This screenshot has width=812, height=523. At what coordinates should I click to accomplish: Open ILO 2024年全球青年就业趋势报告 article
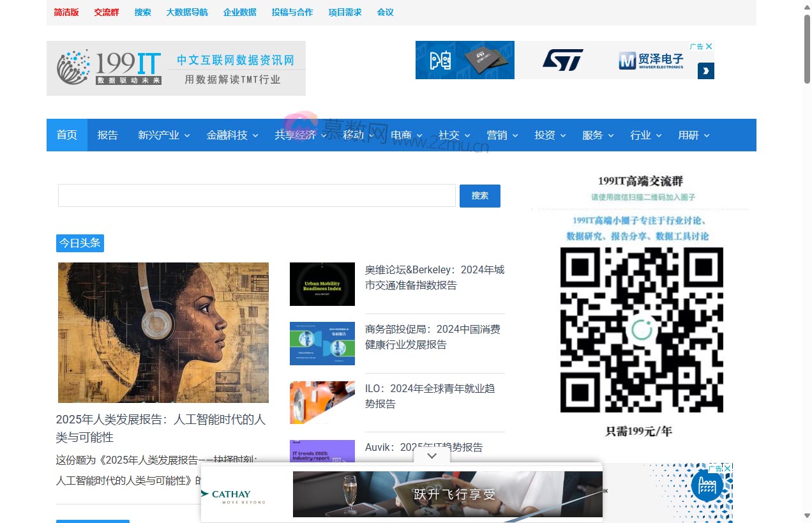coord(429,396)
